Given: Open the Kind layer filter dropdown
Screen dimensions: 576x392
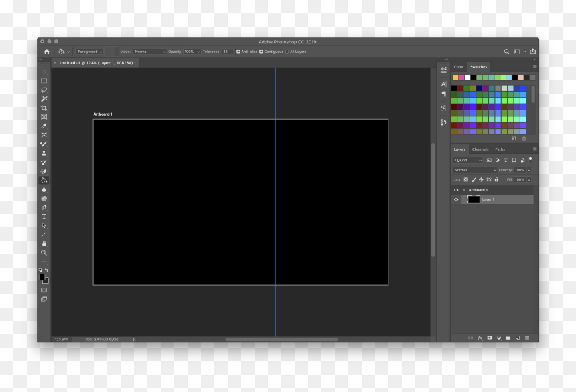Looking at the screenshot, I should pos(467,160).
